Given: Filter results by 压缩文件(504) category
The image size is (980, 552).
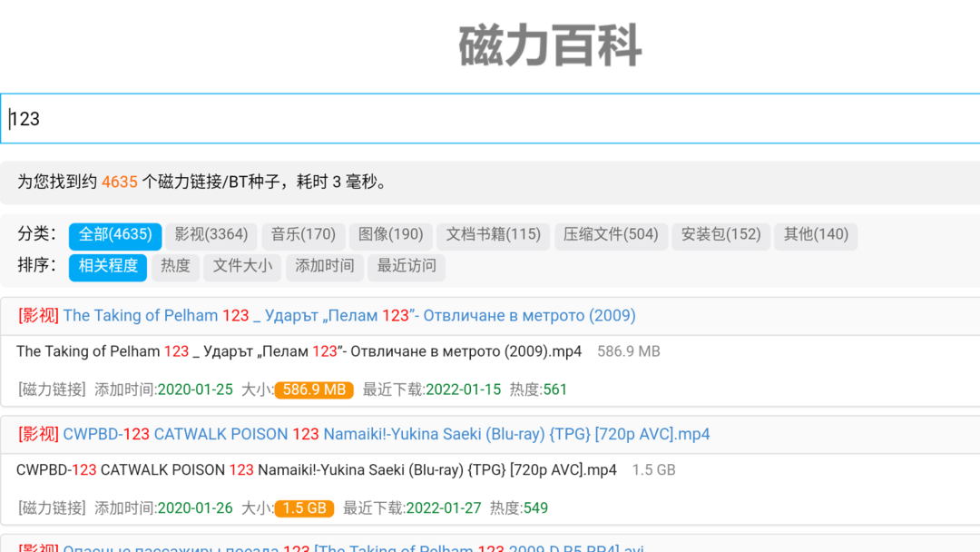Looking at the screenshot, I should (x=611, y=235).
